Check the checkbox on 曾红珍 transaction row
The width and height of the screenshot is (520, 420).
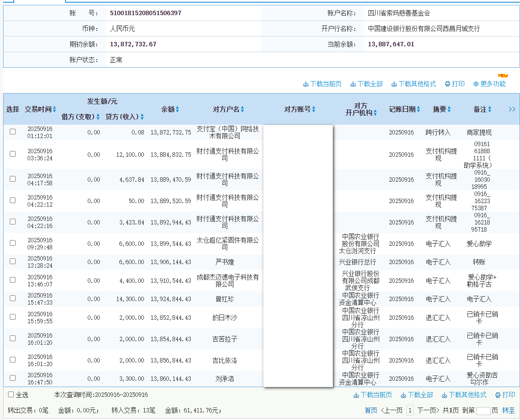(x=12, y=298)
